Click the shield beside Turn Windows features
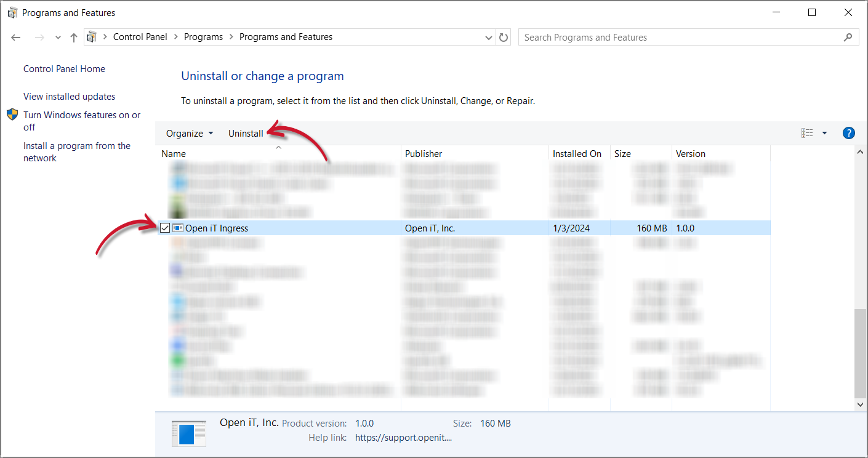The width and height of the screenshot is (868, 458). pyautogui.click(x=12, y=114)
